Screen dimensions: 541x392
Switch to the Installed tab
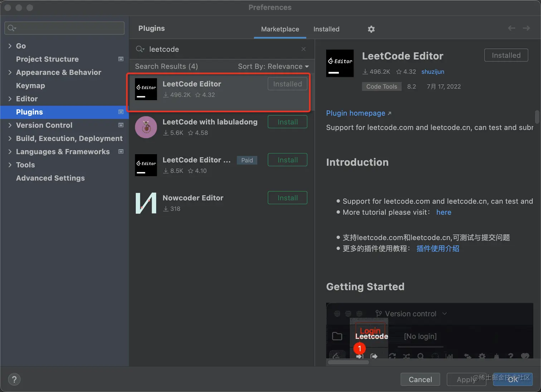point(326,29)
